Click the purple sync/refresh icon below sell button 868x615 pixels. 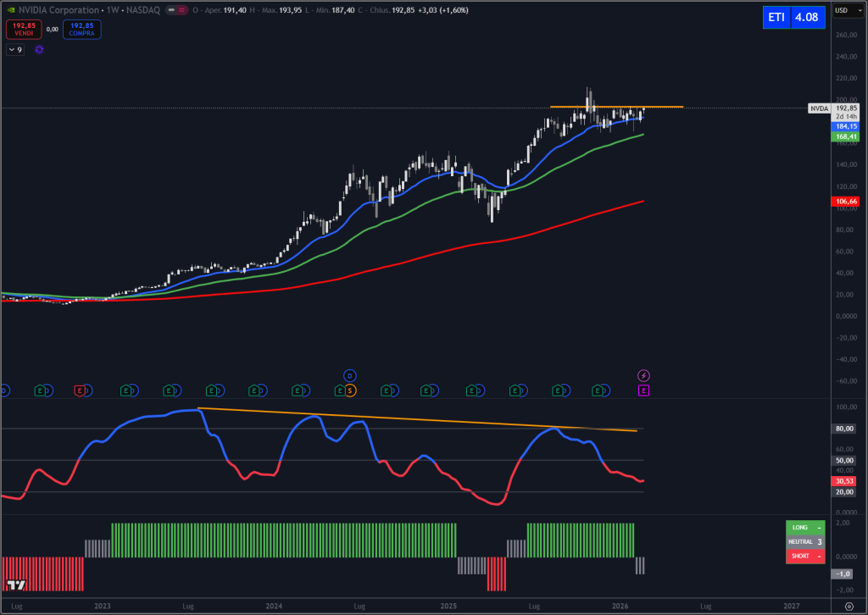(38, 50)
